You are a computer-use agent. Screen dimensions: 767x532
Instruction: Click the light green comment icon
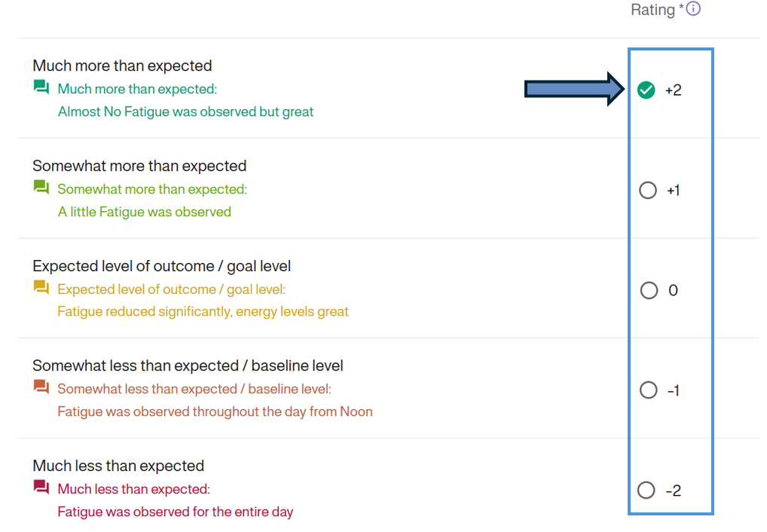click(41, 188)
